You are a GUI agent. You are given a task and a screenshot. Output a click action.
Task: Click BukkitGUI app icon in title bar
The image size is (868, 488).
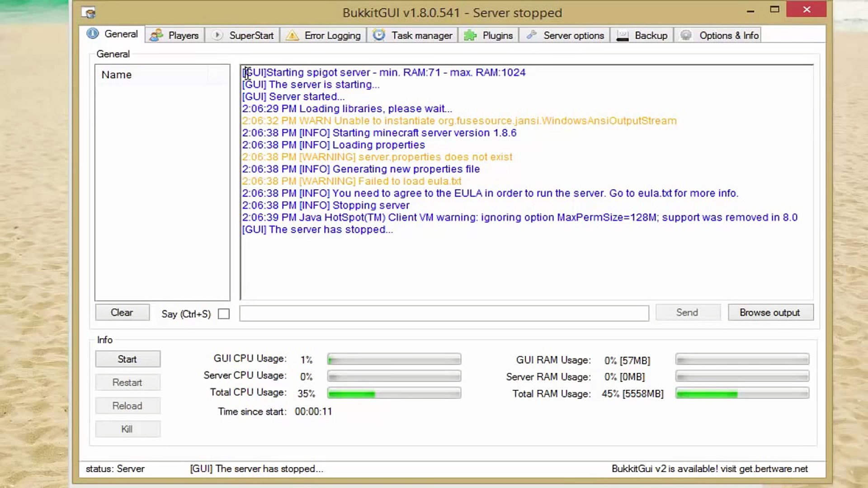click(x=89, y=13)
